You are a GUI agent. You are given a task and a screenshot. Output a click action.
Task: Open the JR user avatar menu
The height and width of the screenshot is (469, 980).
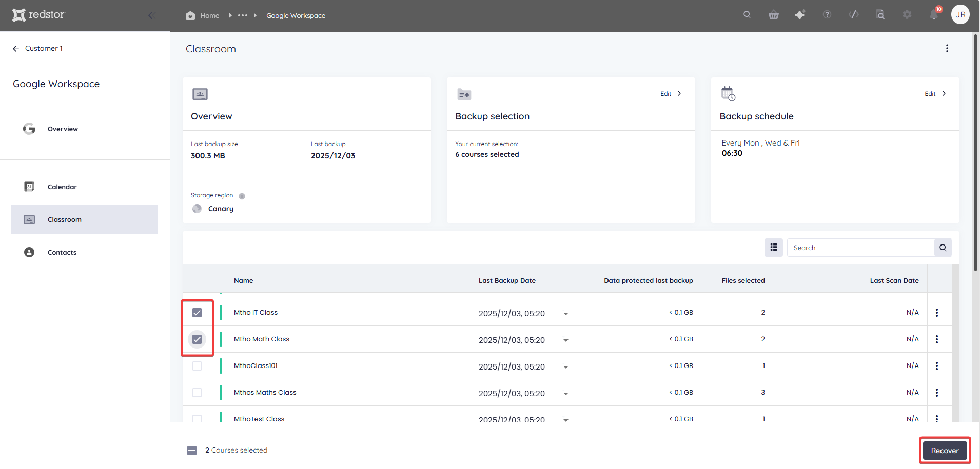point(961,14)
